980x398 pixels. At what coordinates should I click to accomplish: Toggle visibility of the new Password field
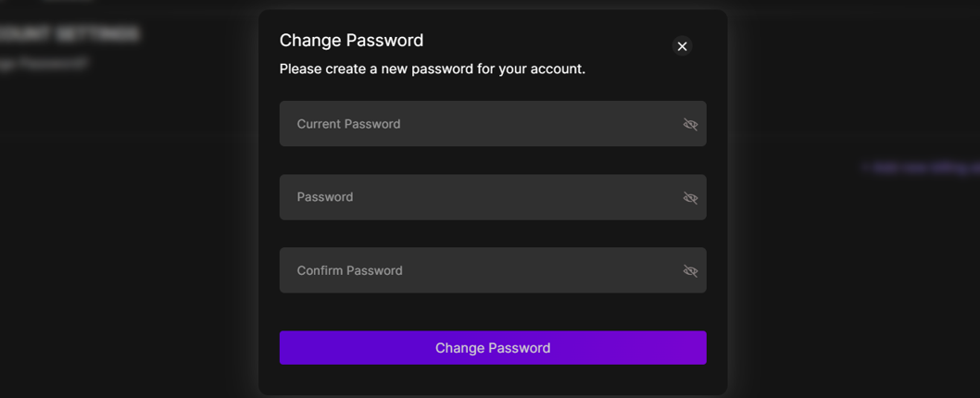[690, 197]
